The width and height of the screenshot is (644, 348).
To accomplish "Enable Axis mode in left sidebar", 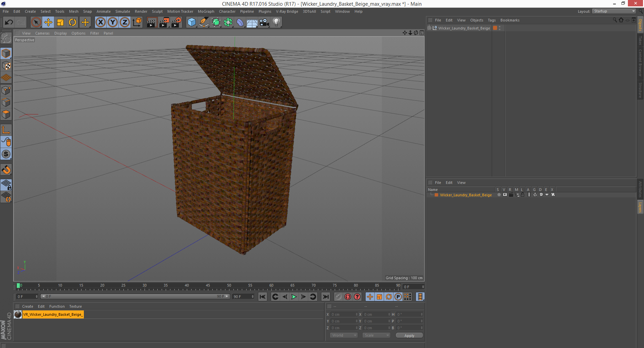I will click(6, 130).
